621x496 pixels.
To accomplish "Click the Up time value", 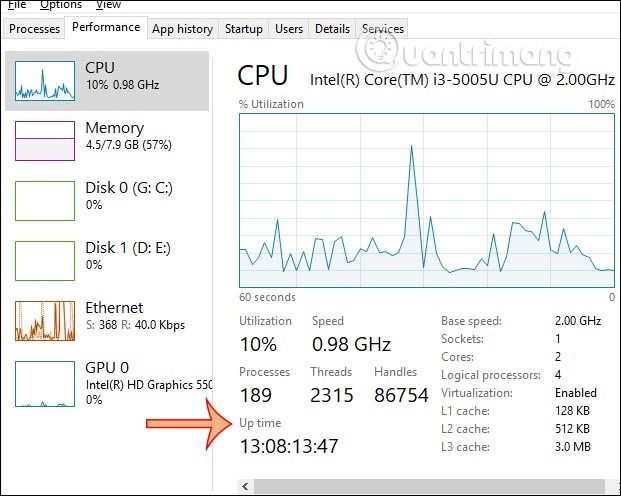I will click(x=289, y=446).
